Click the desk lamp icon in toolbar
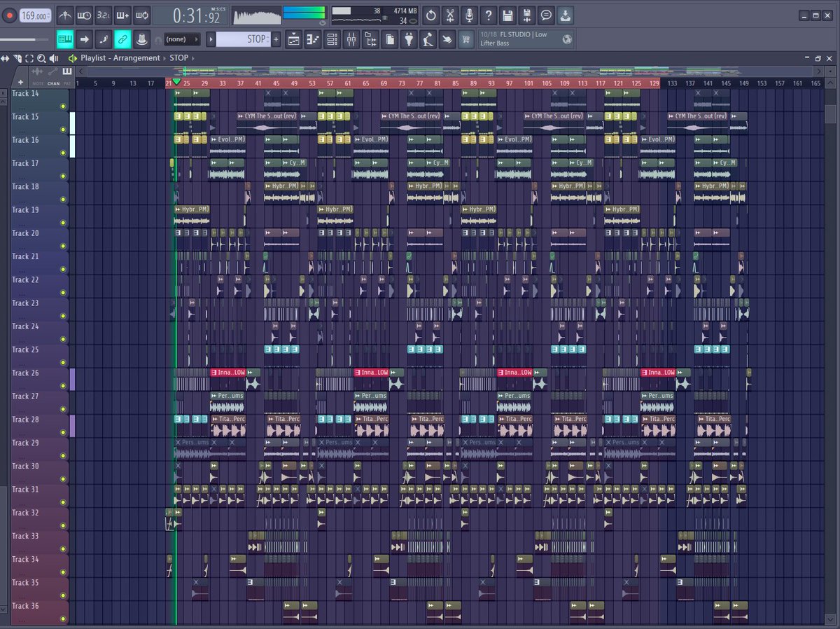This screenshot has height=629, width=840. [x=428, y=39]
